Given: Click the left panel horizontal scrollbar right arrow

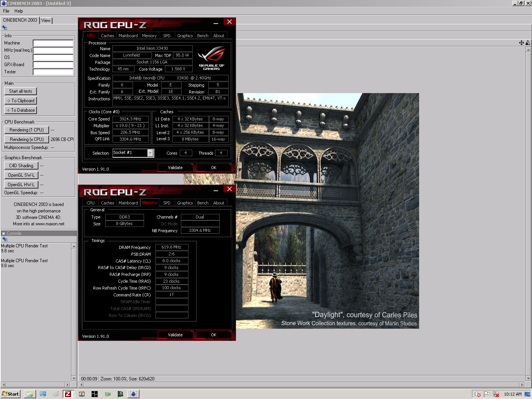Looking at the screenshot, I should [68, 385].
